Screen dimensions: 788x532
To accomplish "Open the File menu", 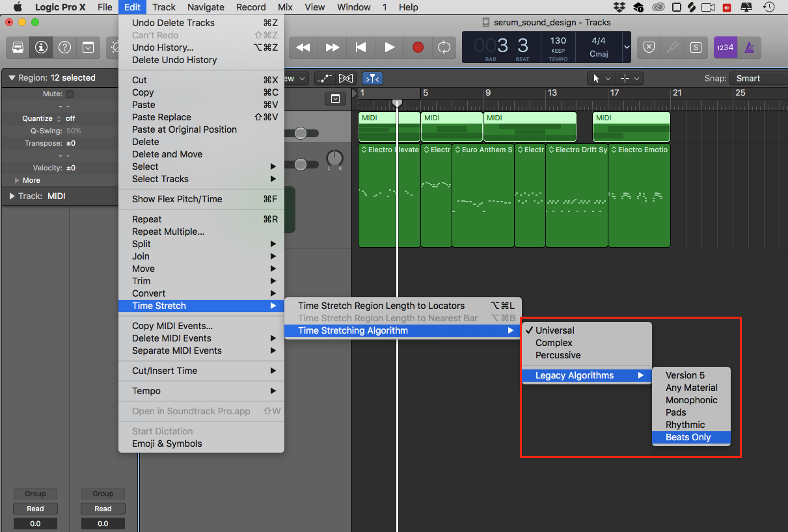I will [104, 7].
